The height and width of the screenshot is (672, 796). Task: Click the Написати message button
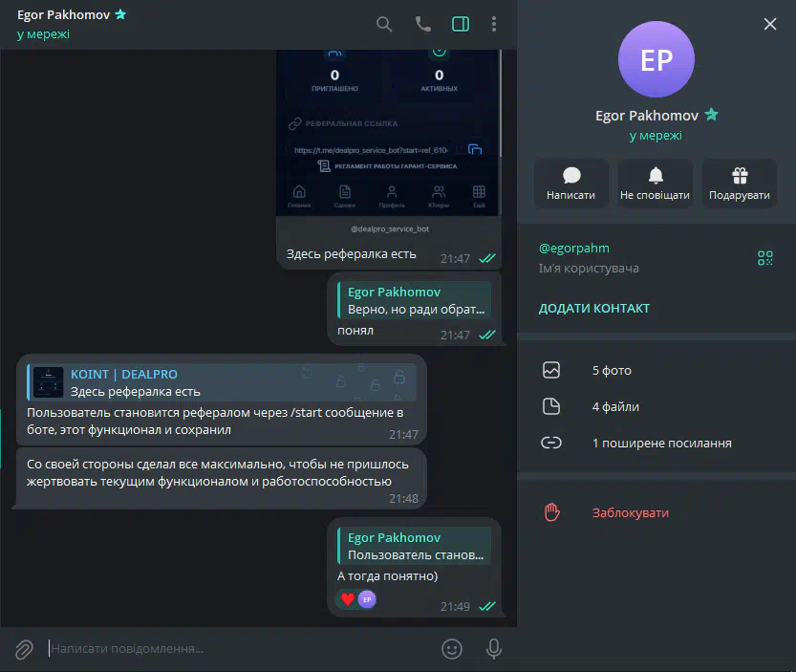[571, 184]
